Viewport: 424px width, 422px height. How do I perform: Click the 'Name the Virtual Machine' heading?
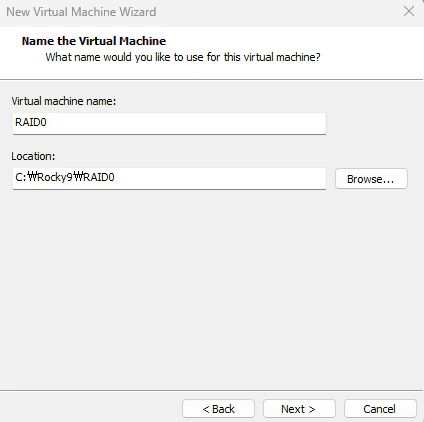tap(94, 41)
